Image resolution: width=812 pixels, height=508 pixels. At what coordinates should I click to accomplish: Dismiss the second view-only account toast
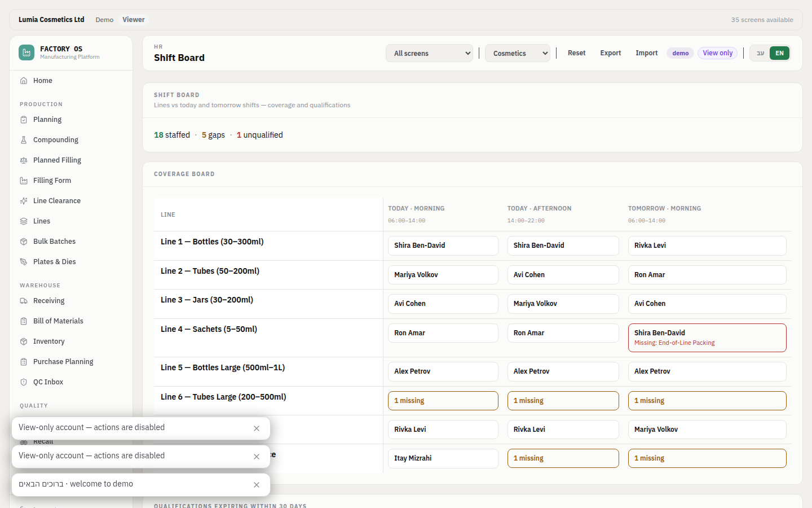[257, 457]
